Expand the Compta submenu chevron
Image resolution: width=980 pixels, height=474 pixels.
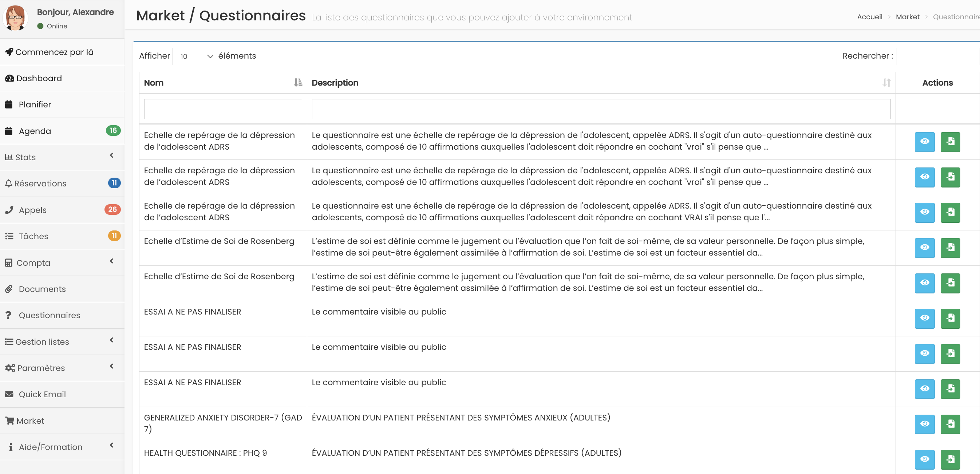111,261
